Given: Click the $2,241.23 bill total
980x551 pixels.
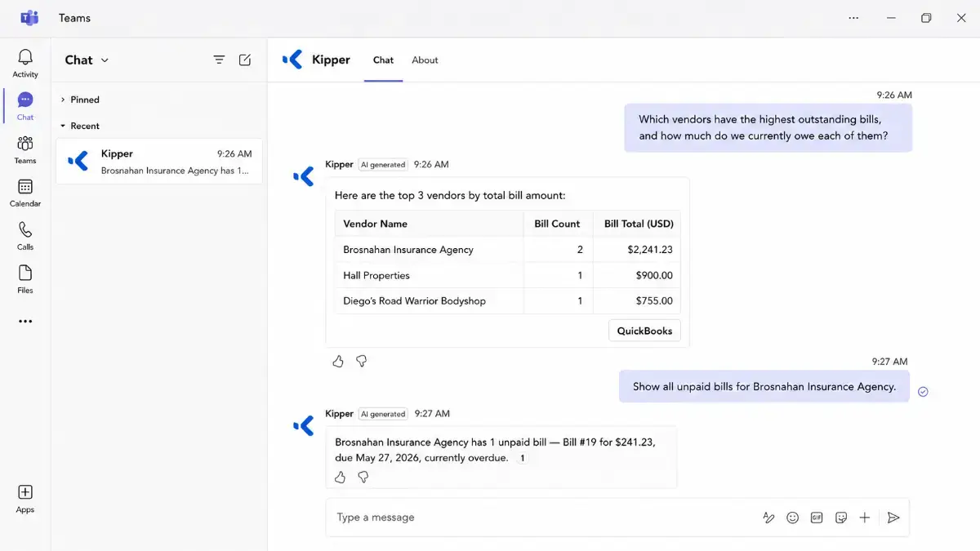Looking at the screenshot, I should click(650, 250).
